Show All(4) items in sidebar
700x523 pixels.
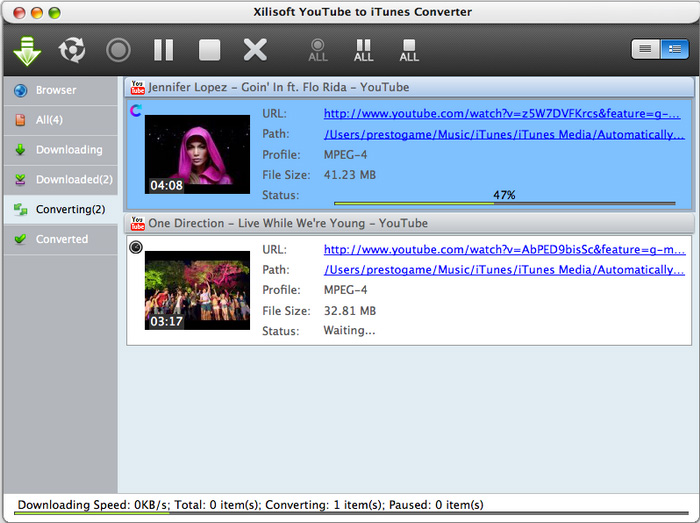(x=50, y=120)
